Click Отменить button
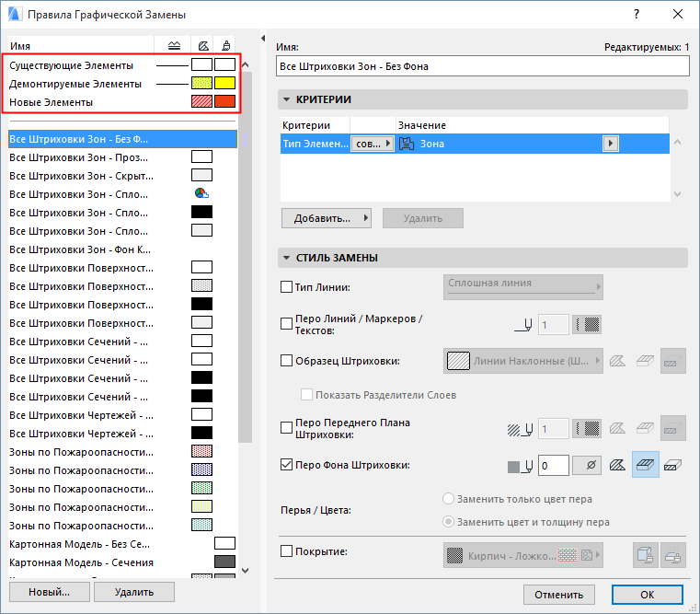This screenshot has width=700, height=614. pos(559,595)
